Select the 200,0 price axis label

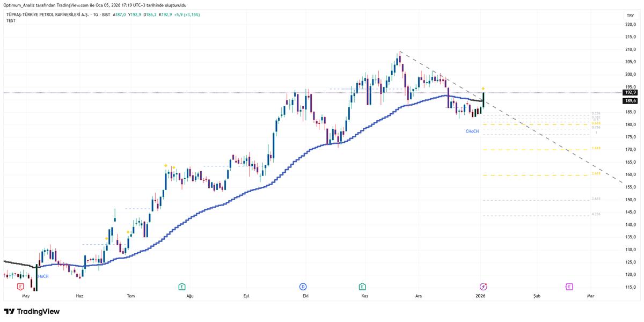(x=630, y=75)
